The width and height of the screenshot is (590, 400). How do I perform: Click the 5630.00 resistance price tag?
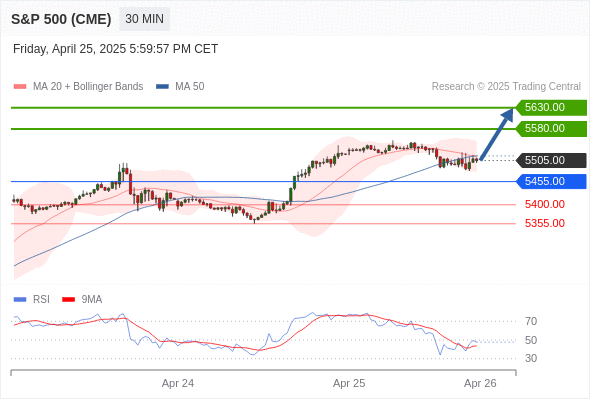[x=551, y=108]
